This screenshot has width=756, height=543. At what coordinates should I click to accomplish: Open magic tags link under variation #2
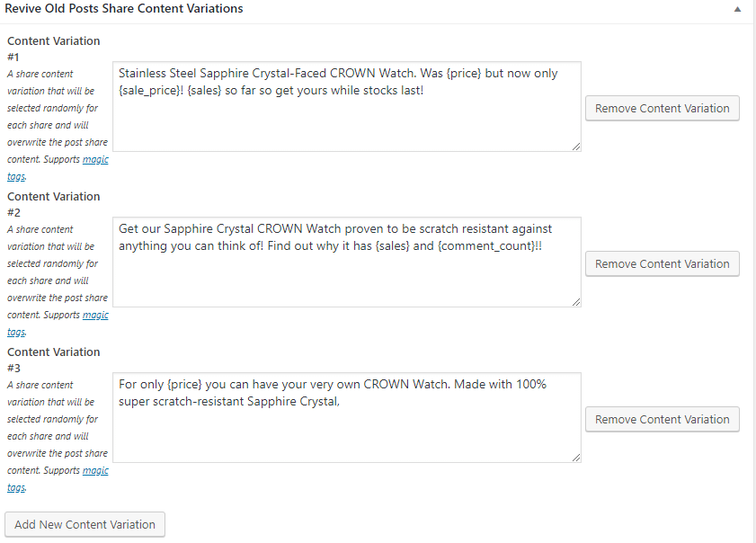coord(95,316)
